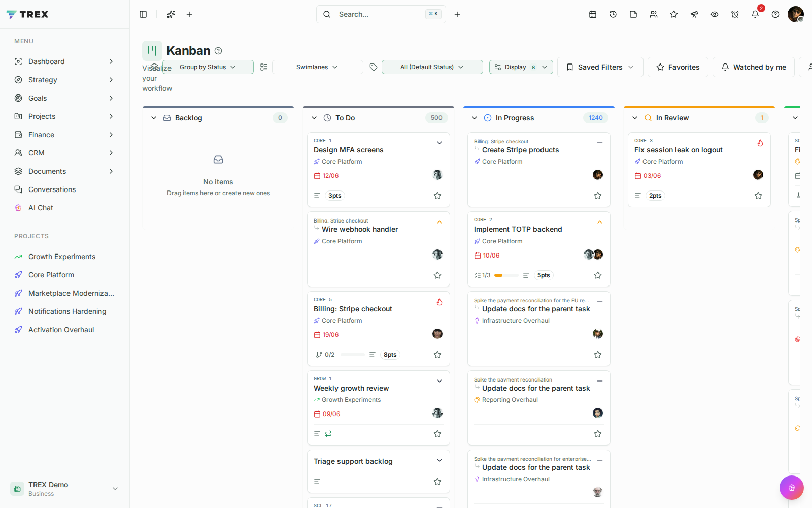The width and height of the screenshot is (812, 508).
Task: Click the plus icon next to search
Action: point(457,14)
